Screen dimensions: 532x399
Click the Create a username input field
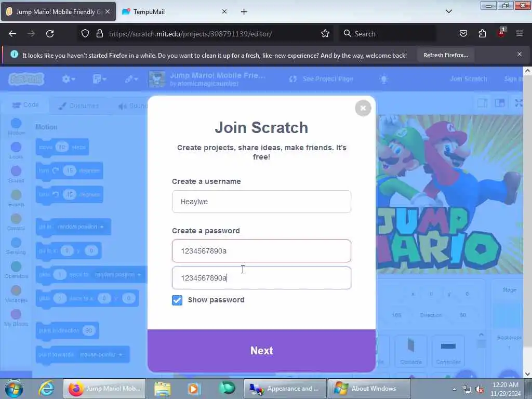261,202
